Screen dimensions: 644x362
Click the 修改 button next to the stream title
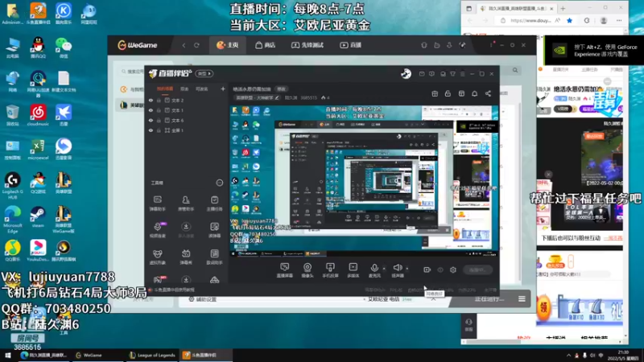tap(281, 89)
